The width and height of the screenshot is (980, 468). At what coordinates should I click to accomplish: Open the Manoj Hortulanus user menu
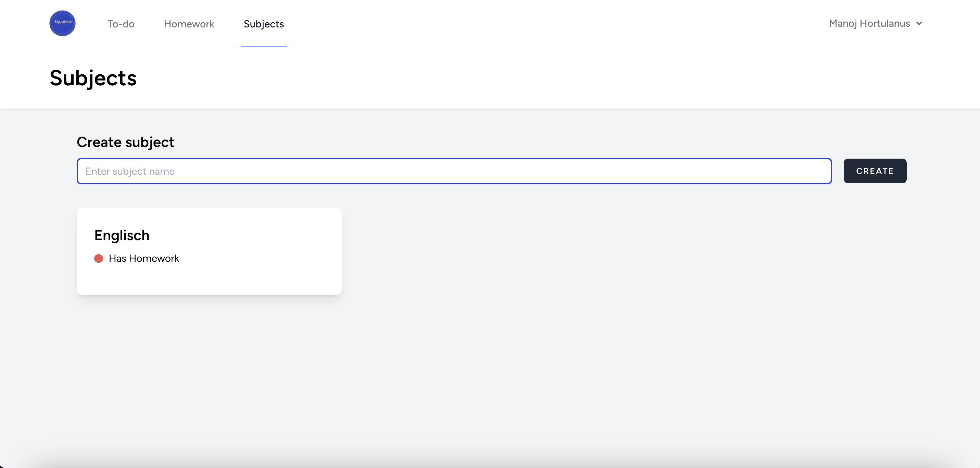click(869, 24)
